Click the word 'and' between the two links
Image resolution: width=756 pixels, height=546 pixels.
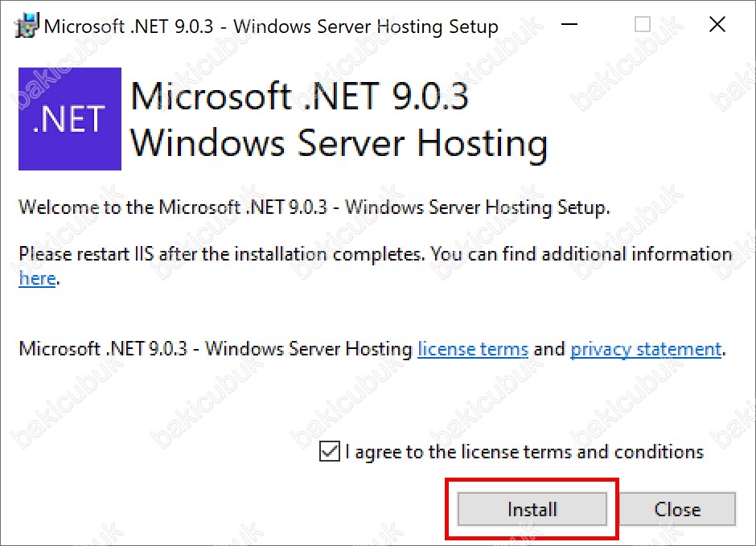coord(549,349)
